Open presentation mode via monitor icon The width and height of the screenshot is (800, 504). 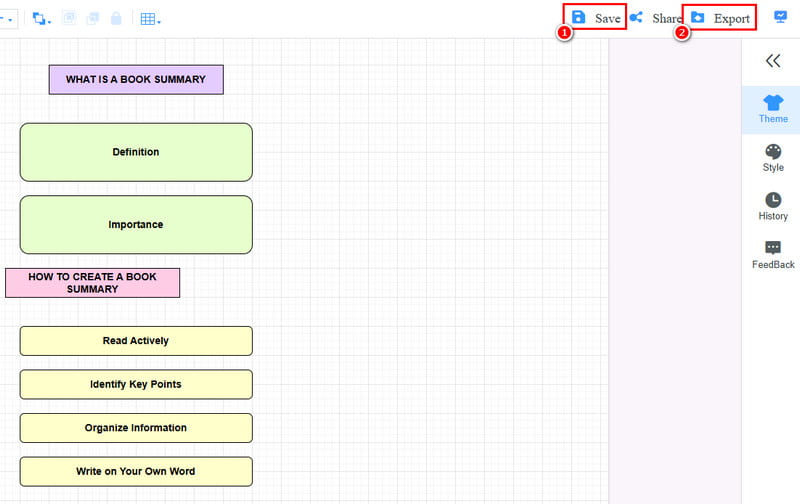coord(782,18)
